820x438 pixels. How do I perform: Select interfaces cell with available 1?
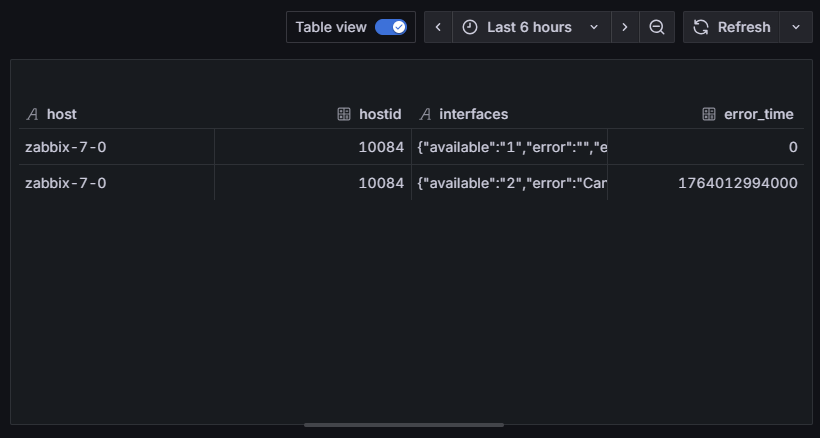(x=511, y=147)
